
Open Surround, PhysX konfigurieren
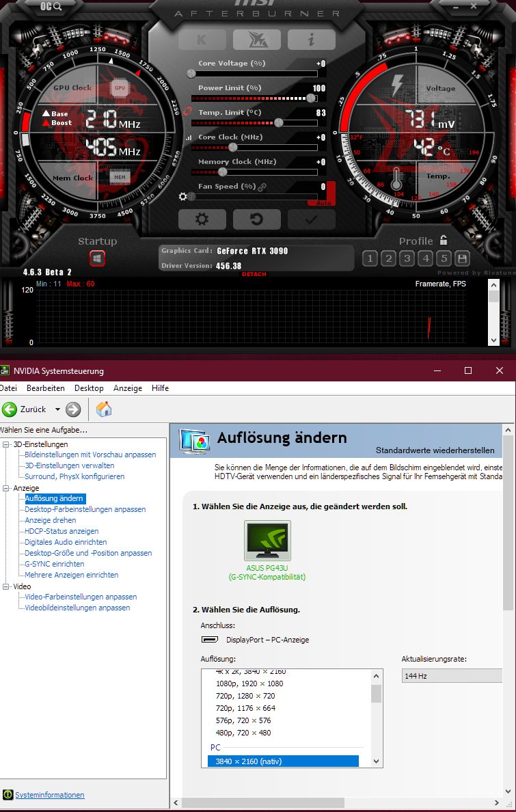pos(74,476)
